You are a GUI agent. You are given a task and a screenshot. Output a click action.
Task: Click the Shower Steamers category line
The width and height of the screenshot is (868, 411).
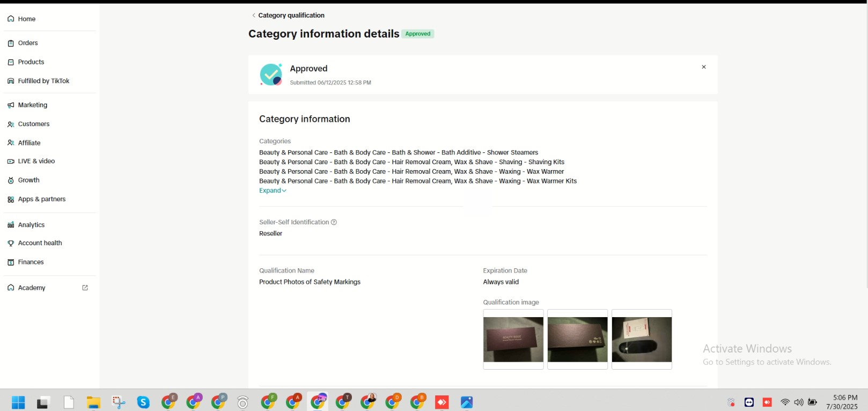(x=399, y=152)
